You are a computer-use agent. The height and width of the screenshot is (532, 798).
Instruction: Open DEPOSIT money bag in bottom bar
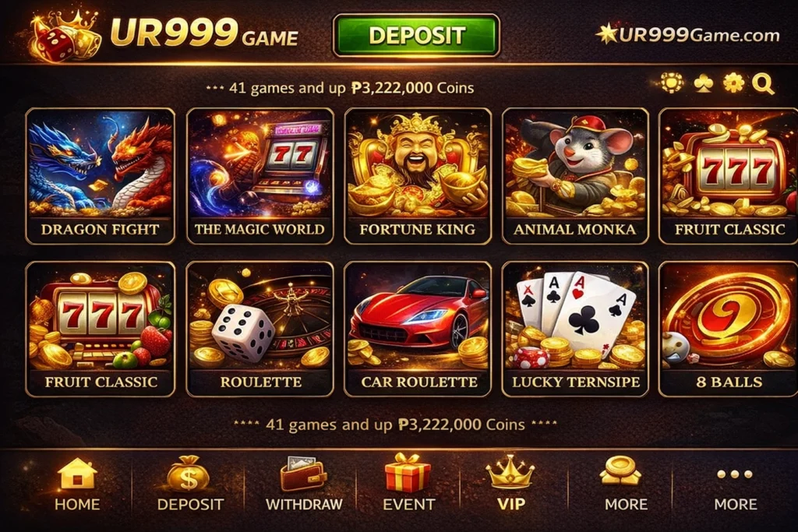pos(189,484)
